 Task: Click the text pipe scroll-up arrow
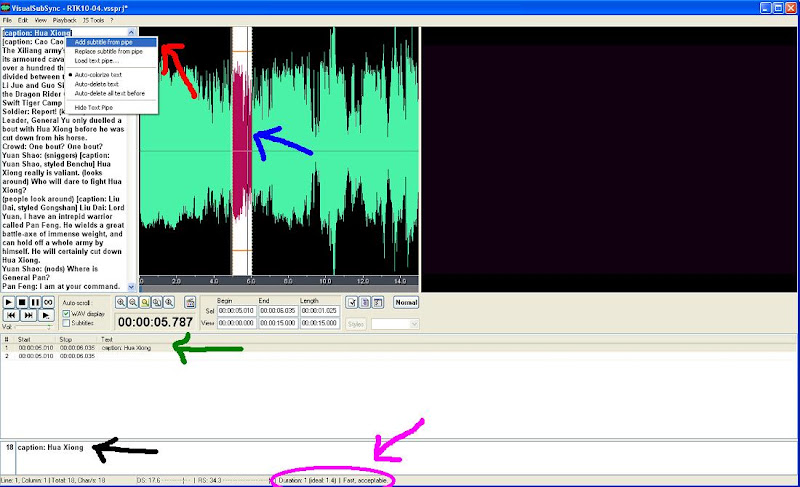click(131, 32)
